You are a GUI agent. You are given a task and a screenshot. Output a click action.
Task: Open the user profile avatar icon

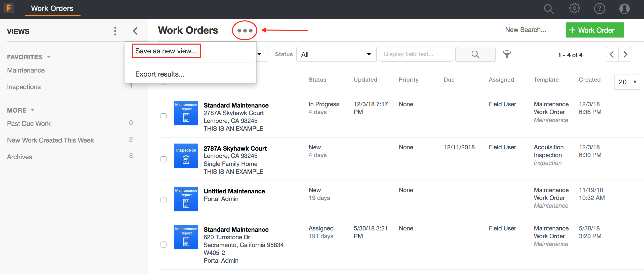tap(624, 9)
